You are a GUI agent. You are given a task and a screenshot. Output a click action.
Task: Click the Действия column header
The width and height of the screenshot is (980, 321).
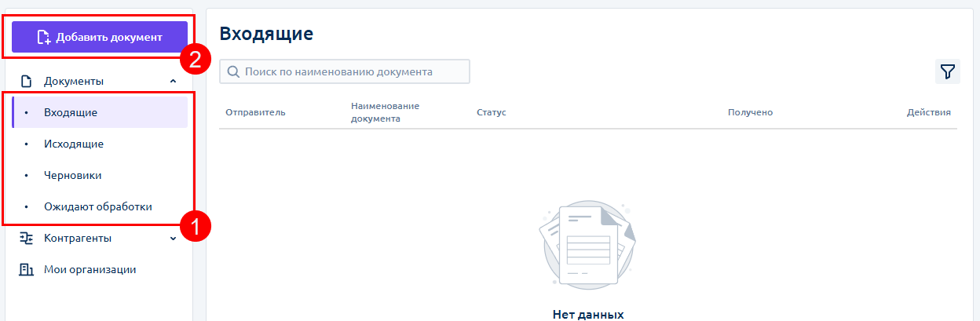click(x=929, y=112)
